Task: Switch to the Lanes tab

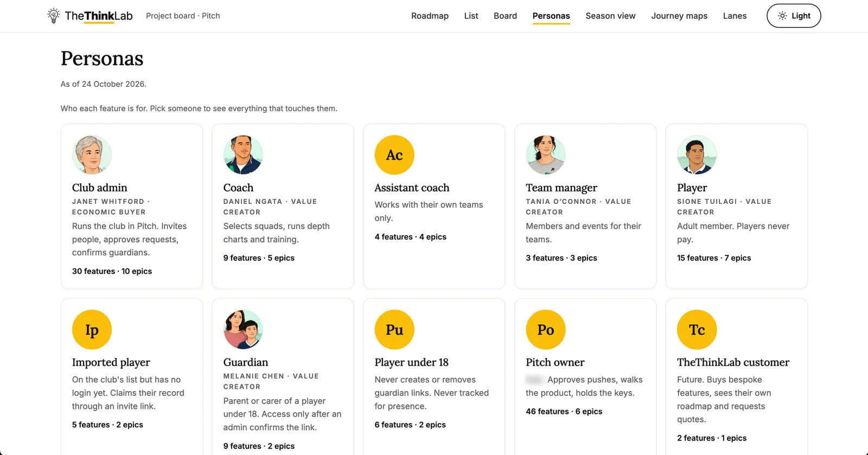Action: pyautogui.click(x=735, y=16)
